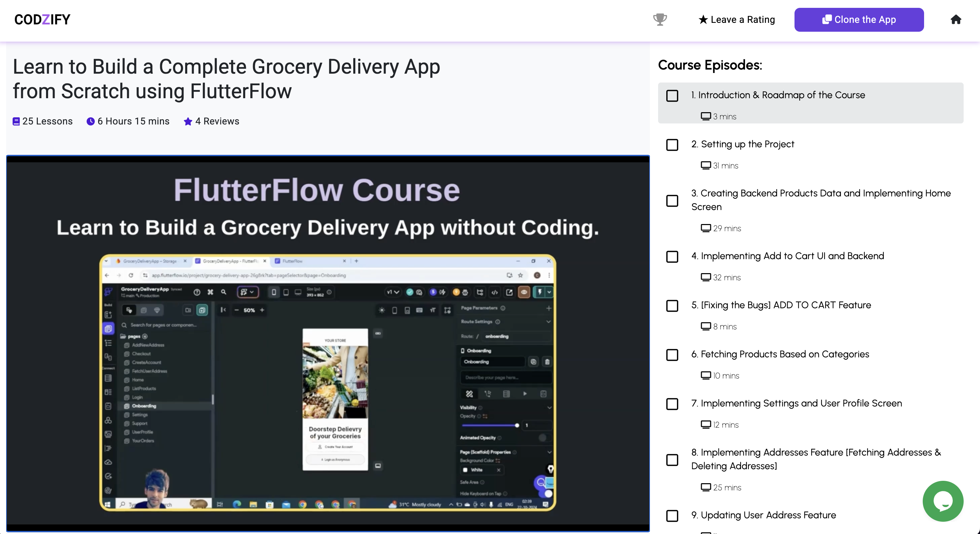Add page parameter with plus icon in video
This screenshot has width=980, height=534.
click(548, 308)
